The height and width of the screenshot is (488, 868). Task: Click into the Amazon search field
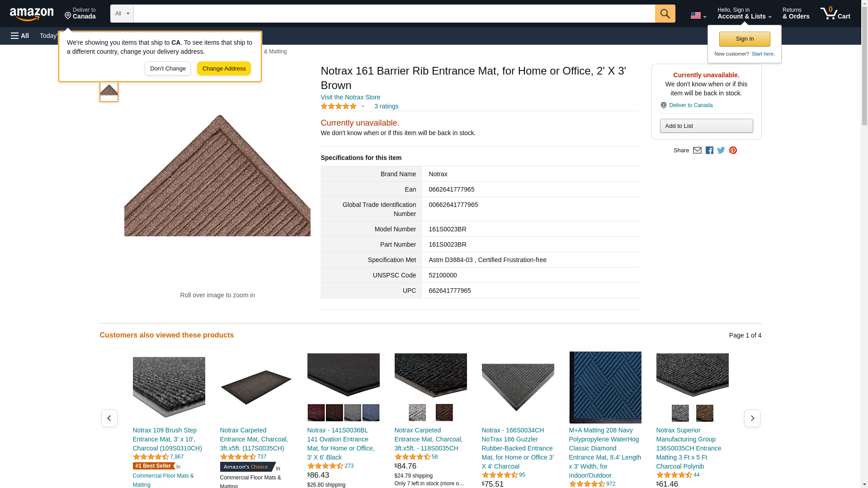(393, 14)
